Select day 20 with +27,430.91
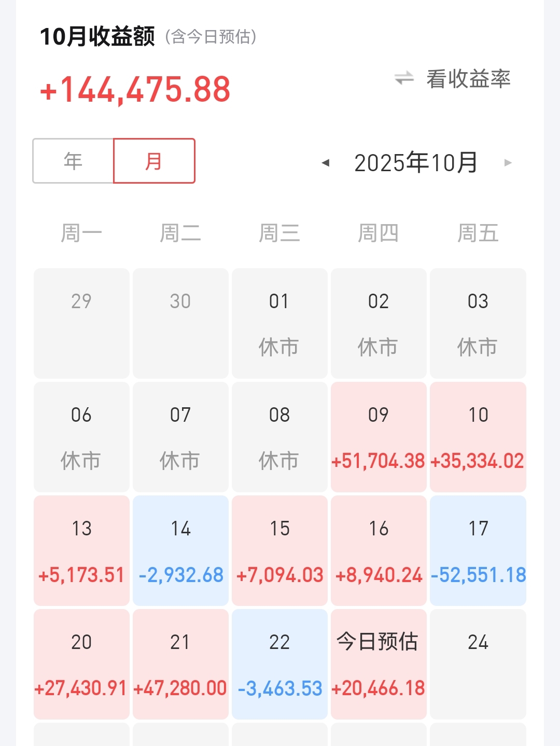The height and width of the screenshot is (746, 560). coord(81,664)
